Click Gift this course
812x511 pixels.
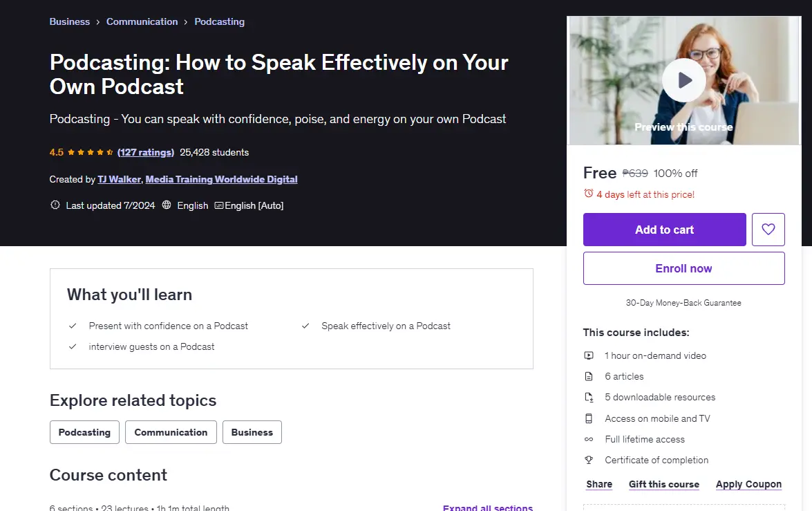[664, 484]
